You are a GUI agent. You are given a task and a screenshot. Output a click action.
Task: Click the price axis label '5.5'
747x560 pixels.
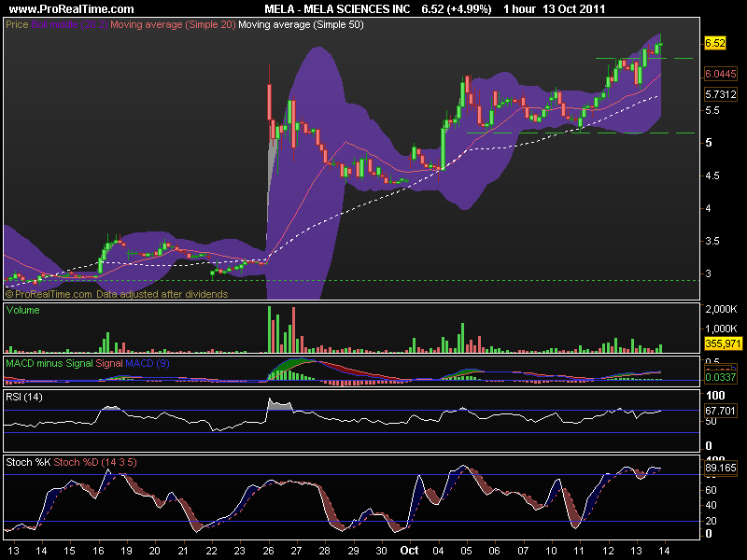[712, 110]
